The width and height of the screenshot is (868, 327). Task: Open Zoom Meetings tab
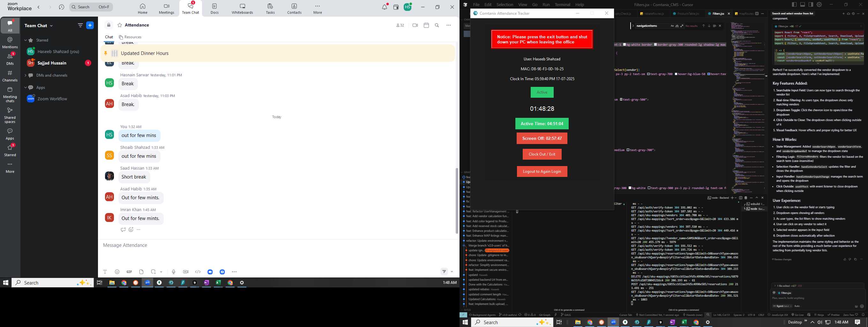click(x=167, y=9)
